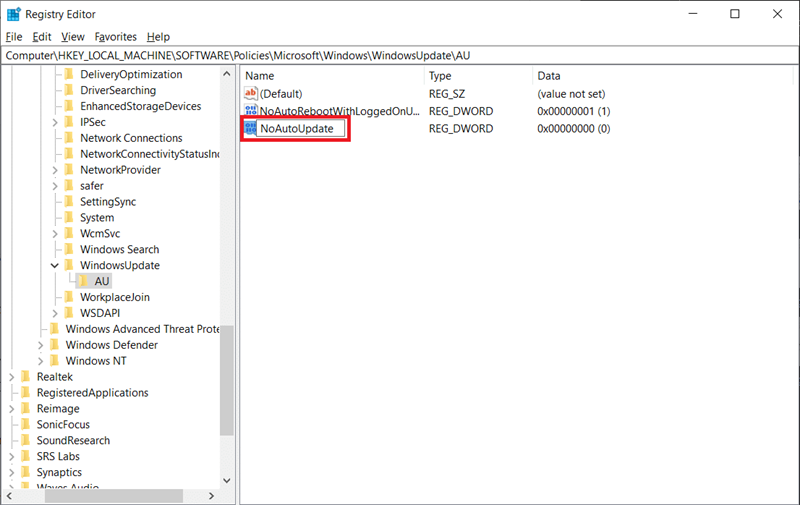Select the RegisteredApplications tree item

pos(92,392)
